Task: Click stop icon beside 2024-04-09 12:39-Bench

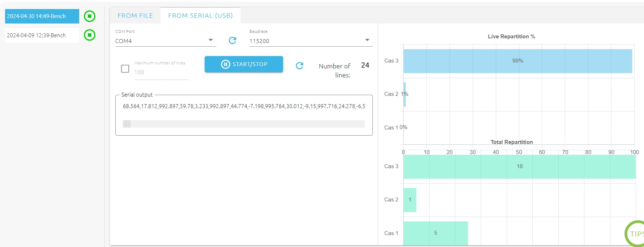Action: [89, 35]
